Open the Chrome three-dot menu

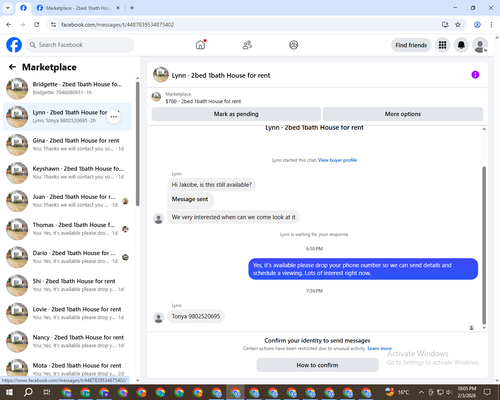tap(491, 25)
